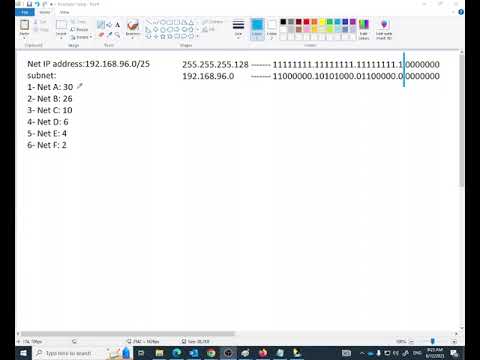Open the Windows Start menu

24,353
